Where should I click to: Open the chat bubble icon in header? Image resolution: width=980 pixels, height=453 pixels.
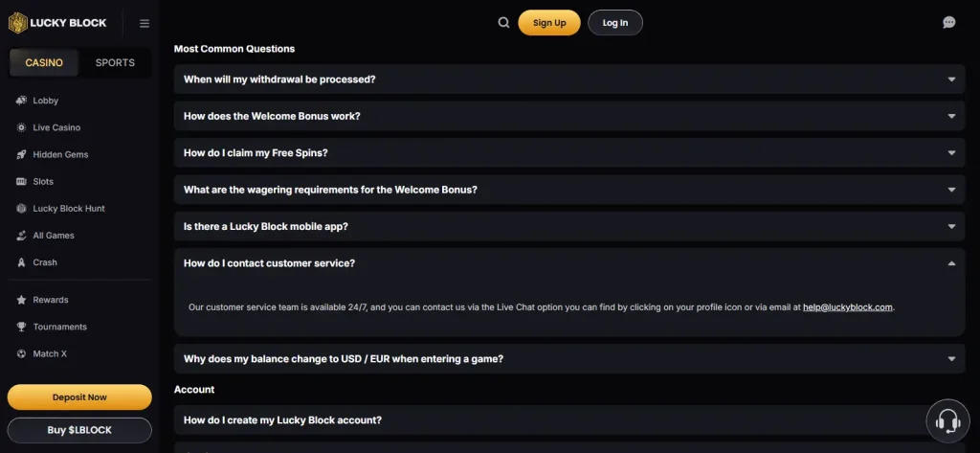(x=948, y=23)
